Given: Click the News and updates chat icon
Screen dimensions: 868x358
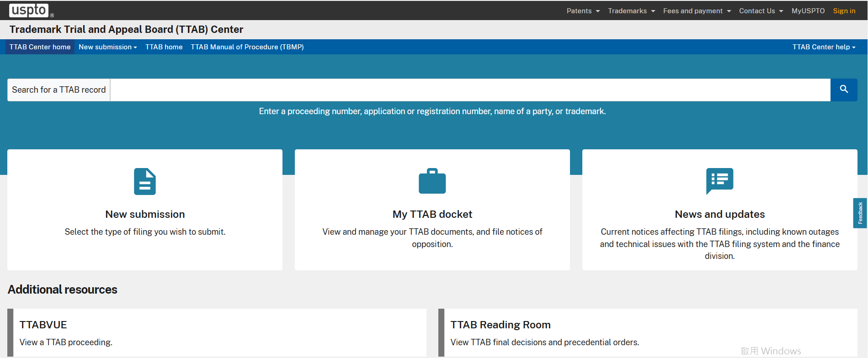Looking at the screenshot, I should click(720, 181).
